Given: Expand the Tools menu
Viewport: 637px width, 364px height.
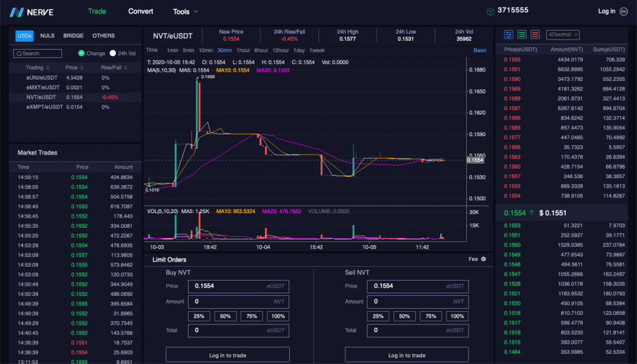Looking at the screenshot, I should click(x=185, y=11).
